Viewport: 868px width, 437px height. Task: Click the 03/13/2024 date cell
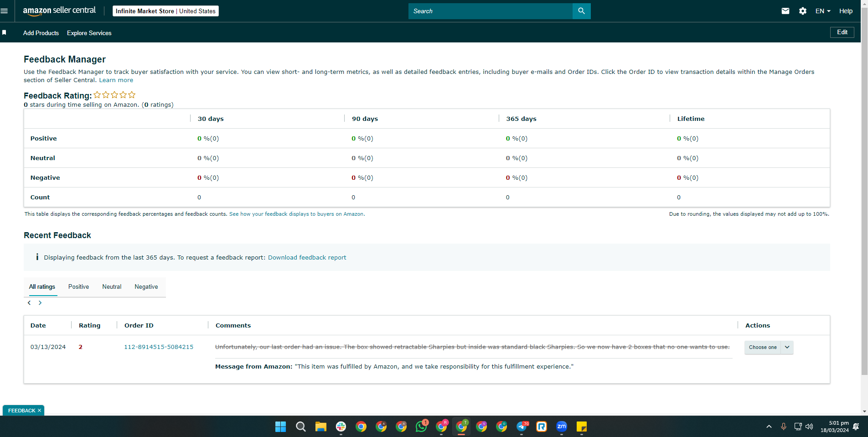(x=48, y=347)
